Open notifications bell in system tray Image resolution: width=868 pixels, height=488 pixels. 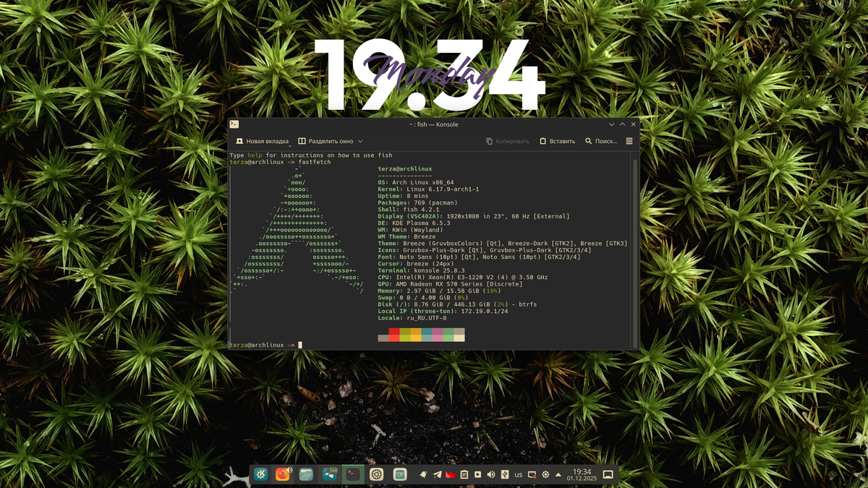click(x=423, y=474)
